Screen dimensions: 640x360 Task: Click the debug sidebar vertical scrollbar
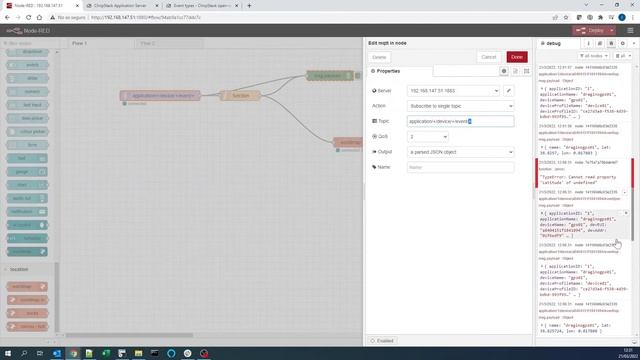(x=633, y=200)
